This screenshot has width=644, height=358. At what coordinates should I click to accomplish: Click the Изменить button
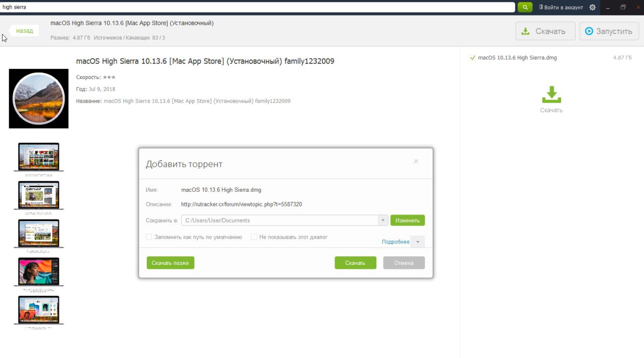click(x=408, y=221)
